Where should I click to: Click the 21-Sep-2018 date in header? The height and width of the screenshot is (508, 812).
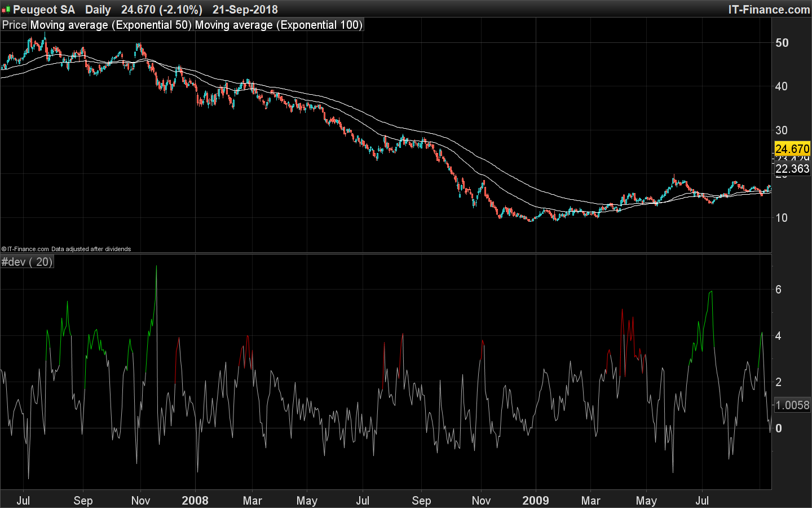[x=245, y=10]
